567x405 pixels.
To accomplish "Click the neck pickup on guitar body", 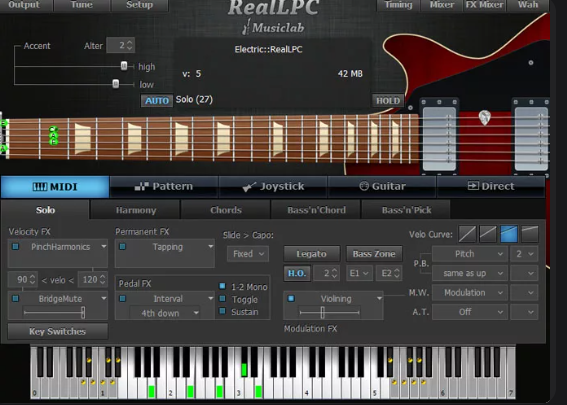I will click(x=439, y=138).
